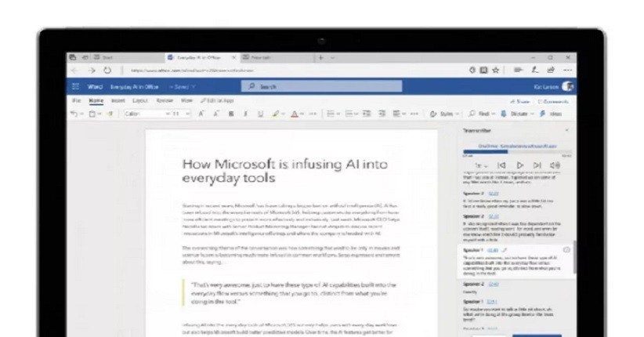Open the File menu
This screenshot has height=337, width=644.
(x=77, y=100)
